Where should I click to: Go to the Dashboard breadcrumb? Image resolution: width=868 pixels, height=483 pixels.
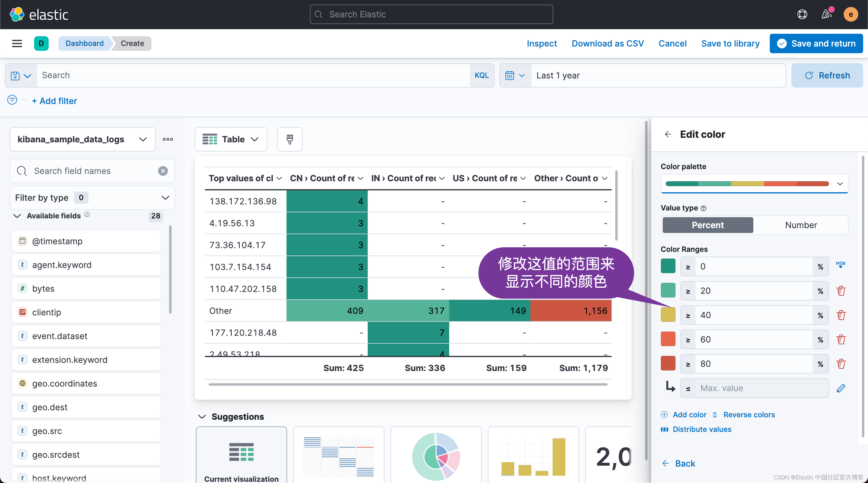click(x=84, y=43)
